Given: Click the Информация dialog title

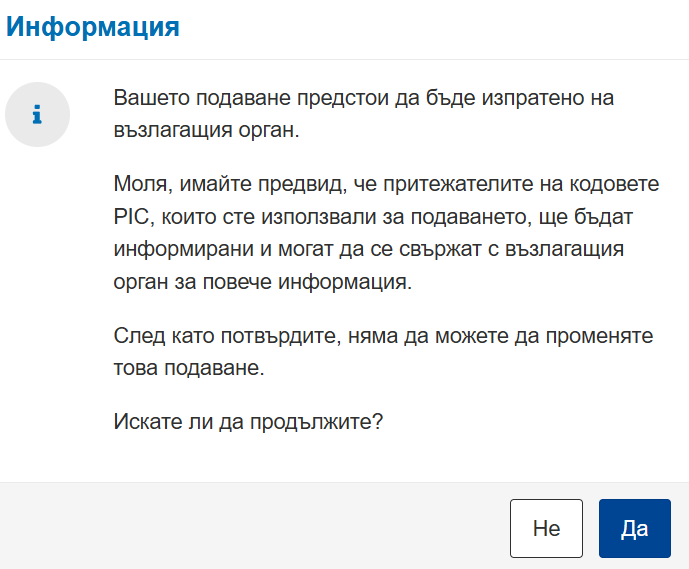Looking at the screenshot, I should click(93, 27).
